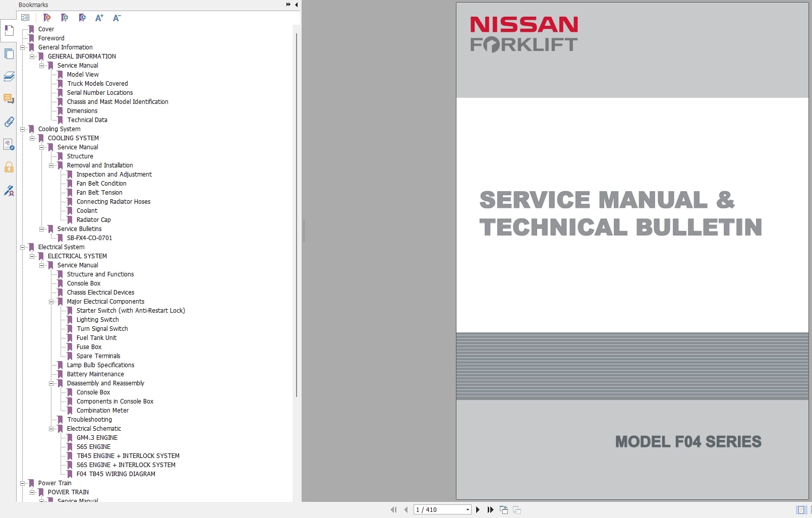Open the Foreword bookmark
This screenshot has width=812, height=518.
pos(51,38)
